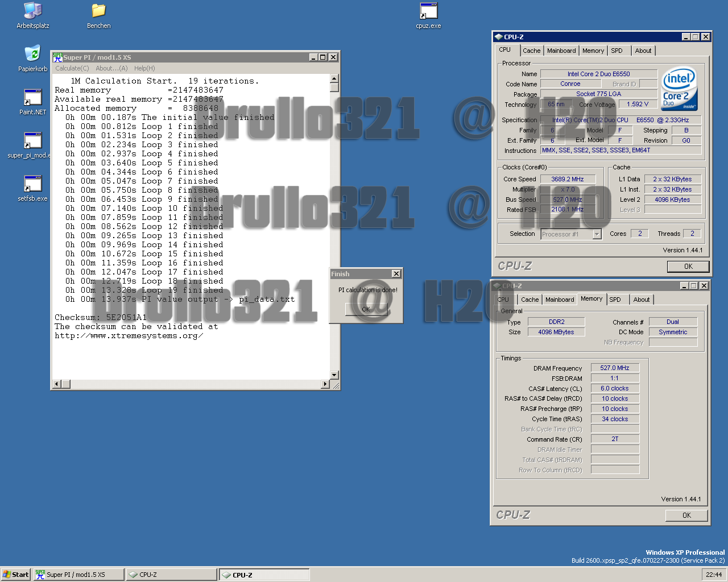Click the Cycle Time (tRAS) value 34 clocks
The height and width of the screenshot is (582, 728).
point(615,419)
